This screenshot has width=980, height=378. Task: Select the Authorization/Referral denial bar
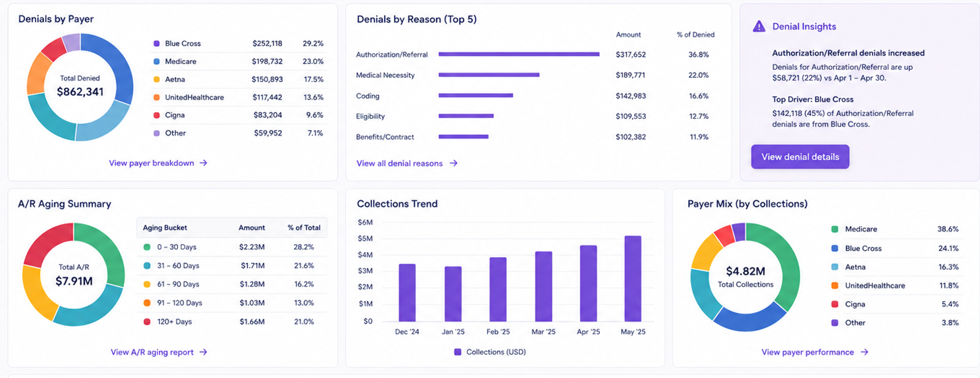coord(519,54)
